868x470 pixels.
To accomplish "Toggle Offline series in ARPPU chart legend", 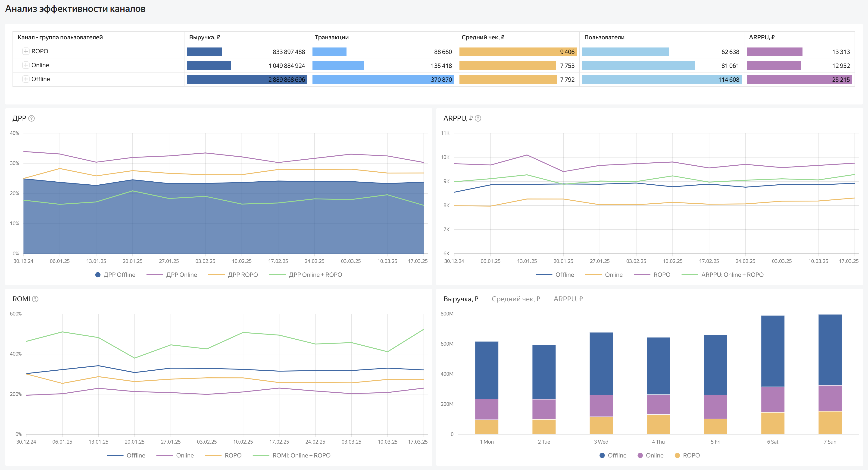I will pos(555,275).
